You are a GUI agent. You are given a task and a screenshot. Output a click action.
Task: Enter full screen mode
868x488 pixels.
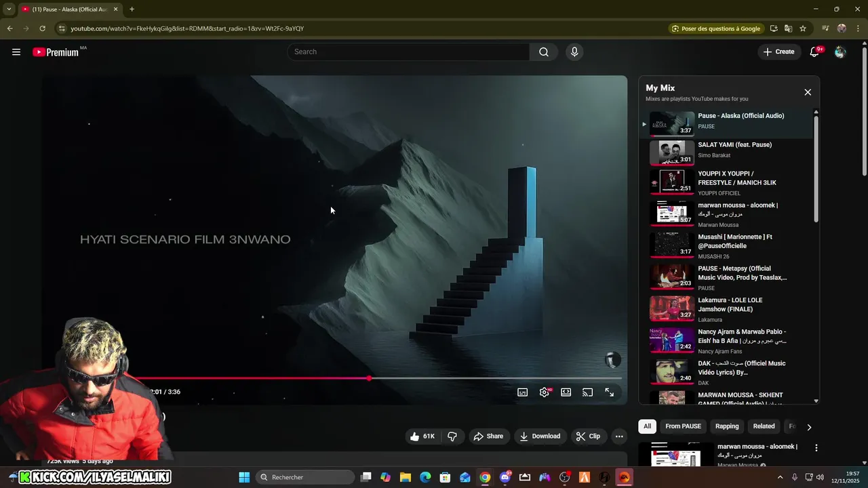click(610, 392)
